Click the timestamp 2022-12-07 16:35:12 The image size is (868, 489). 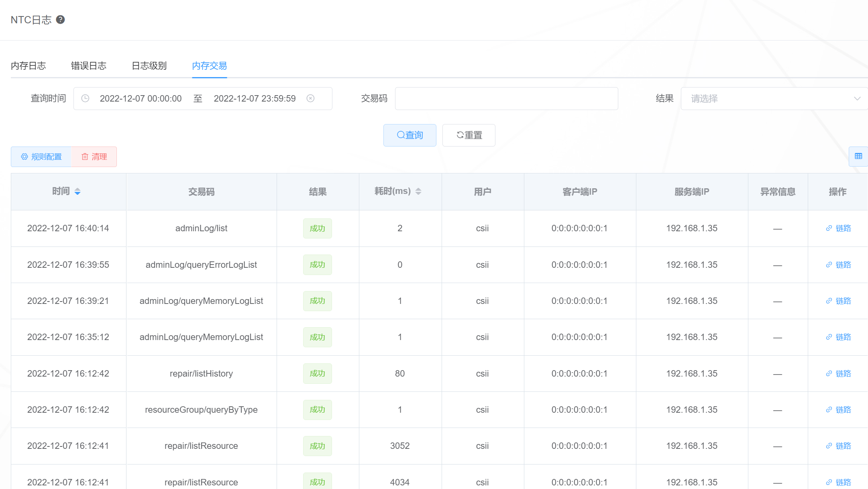[68, 337]
